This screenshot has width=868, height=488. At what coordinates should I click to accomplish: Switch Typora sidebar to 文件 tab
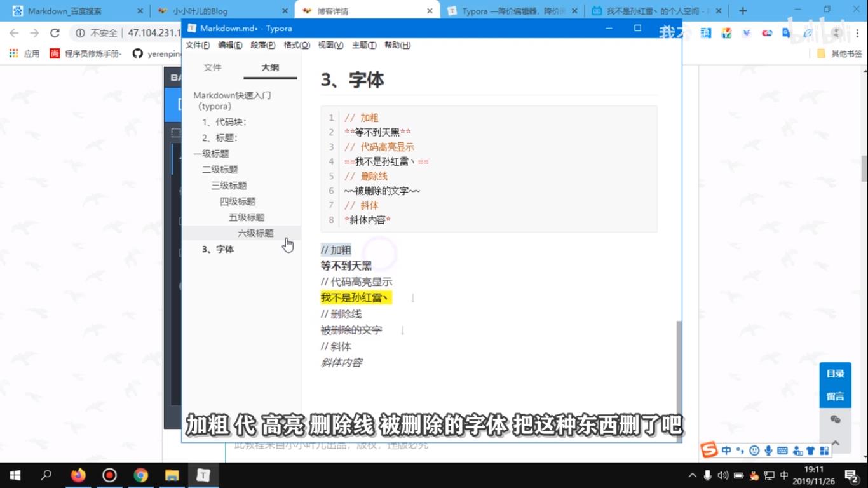[212, 67]
